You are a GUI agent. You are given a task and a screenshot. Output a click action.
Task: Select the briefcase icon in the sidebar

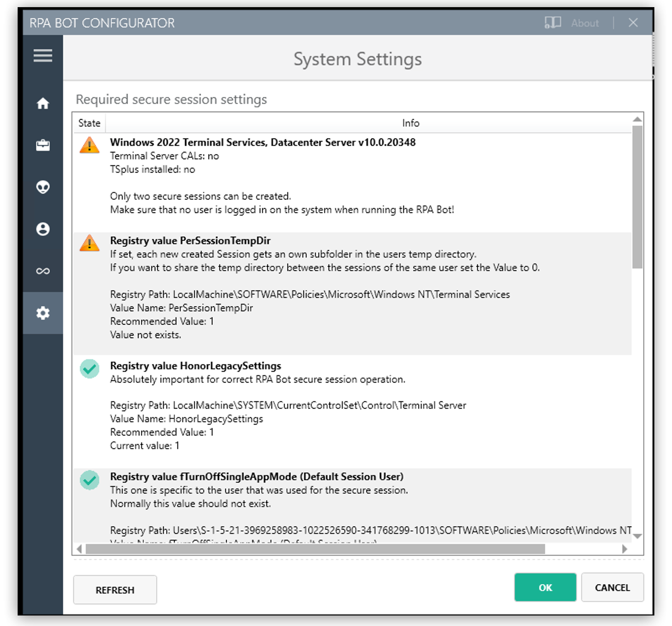point(43,145)
